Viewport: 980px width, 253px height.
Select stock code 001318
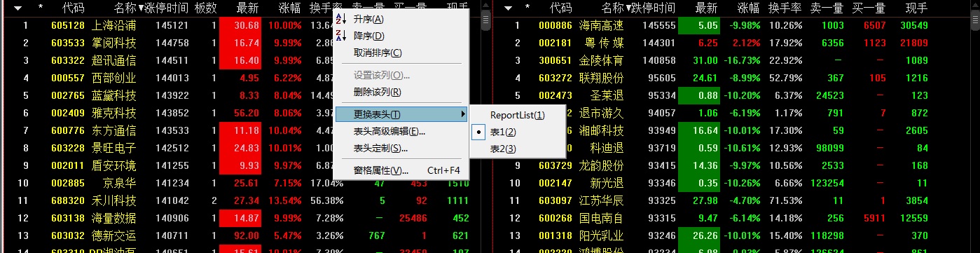coord(555,235)
